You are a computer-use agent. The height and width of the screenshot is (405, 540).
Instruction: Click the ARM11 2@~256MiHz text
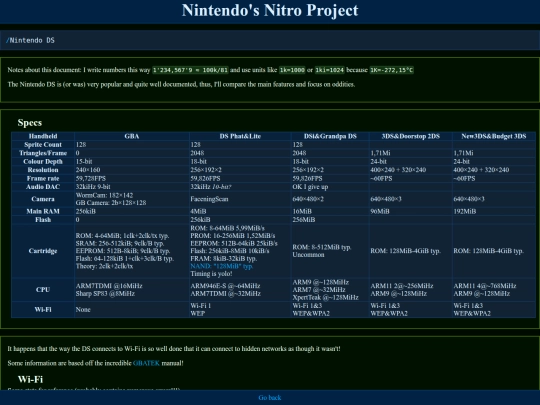point(402,286)
